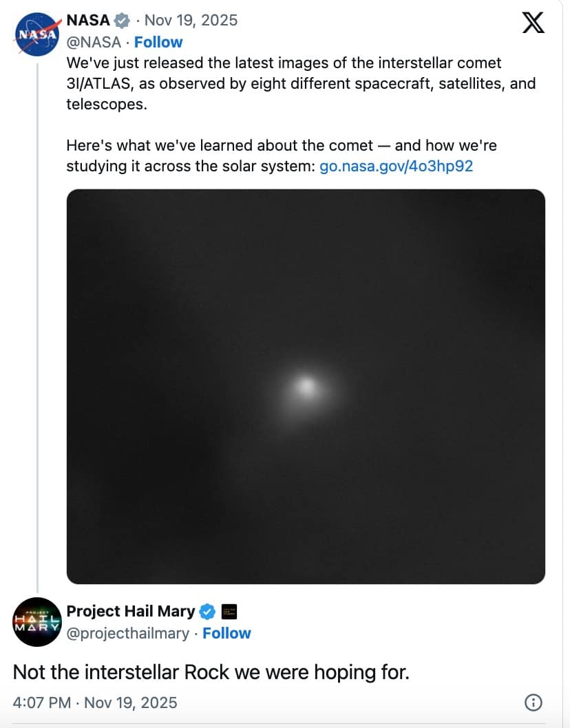Click NASA's tweet body text
The image size is (570, 728).
[x=275, y=83]
